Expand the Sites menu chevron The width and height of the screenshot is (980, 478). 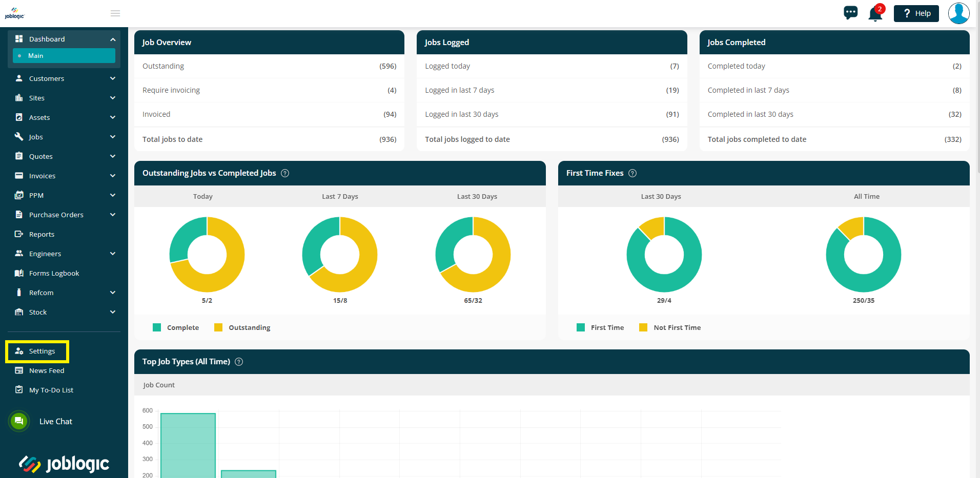pos(113,98)
